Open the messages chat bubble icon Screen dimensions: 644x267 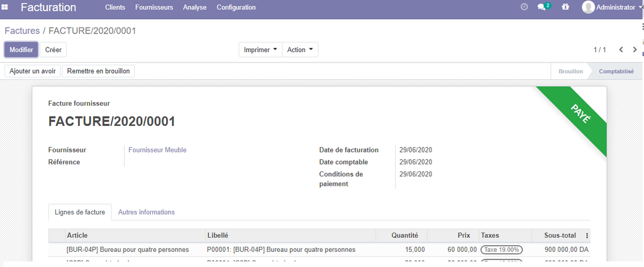[541, 8]
